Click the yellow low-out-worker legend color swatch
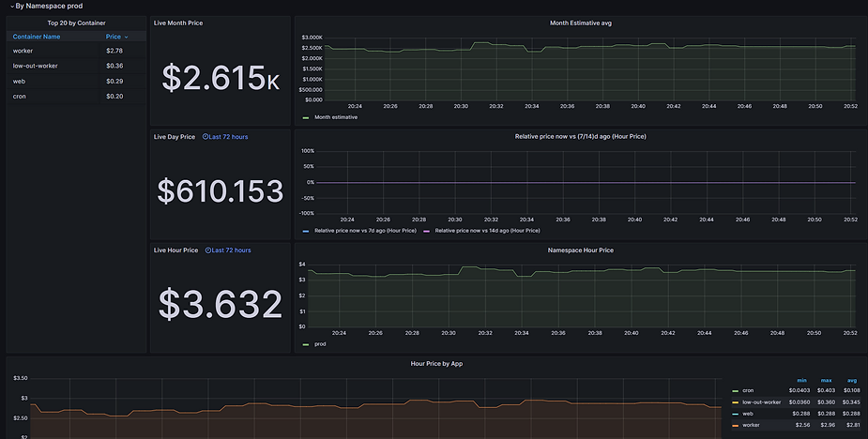Screen dimensions: 868x439 [735, 402]
